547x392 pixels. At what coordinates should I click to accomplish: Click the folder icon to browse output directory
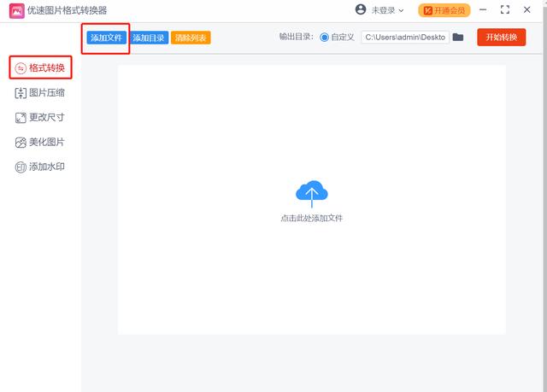pyautogui.click(x=458, y=38)
